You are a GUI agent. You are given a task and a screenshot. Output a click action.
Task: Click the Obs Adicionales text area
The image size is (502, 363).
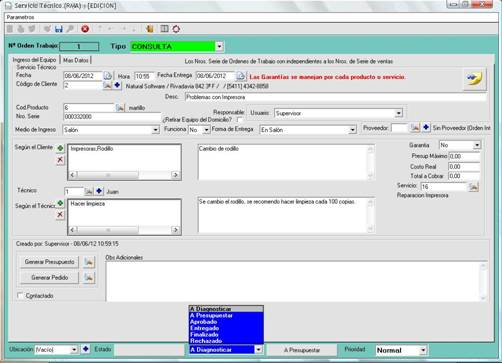click(296, 282)
